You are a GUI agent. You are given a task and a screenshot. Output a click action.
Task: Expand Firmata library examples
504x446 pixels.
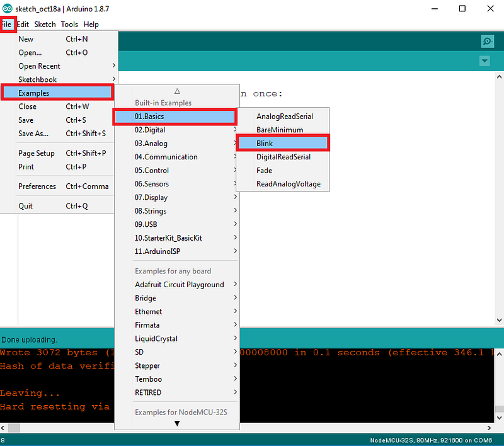point(177,325)
